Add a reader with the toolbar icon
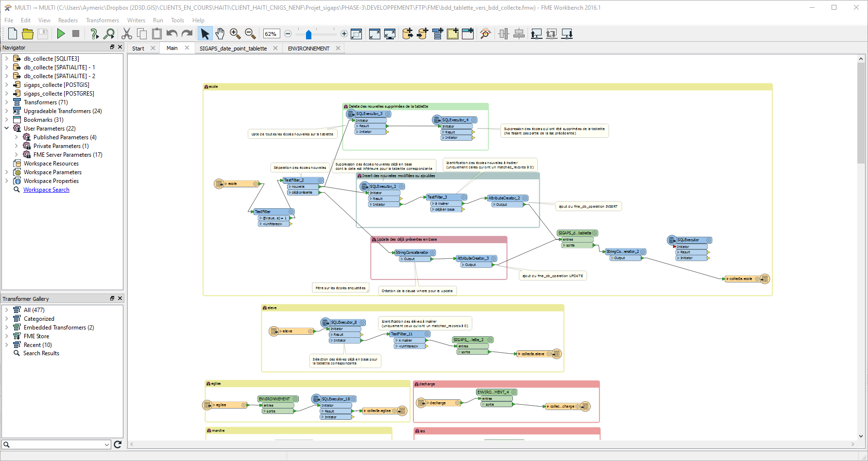 [x=408, y=33]
